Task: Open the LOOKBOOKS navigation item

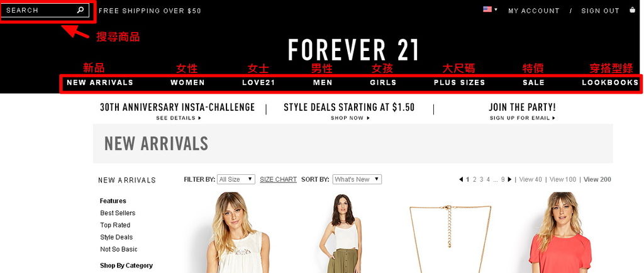Action: tap(610, 82)
